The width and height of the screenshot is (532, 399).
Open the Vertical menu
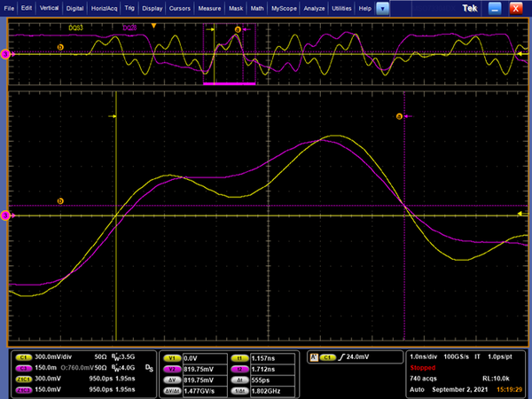pos(49,7)
